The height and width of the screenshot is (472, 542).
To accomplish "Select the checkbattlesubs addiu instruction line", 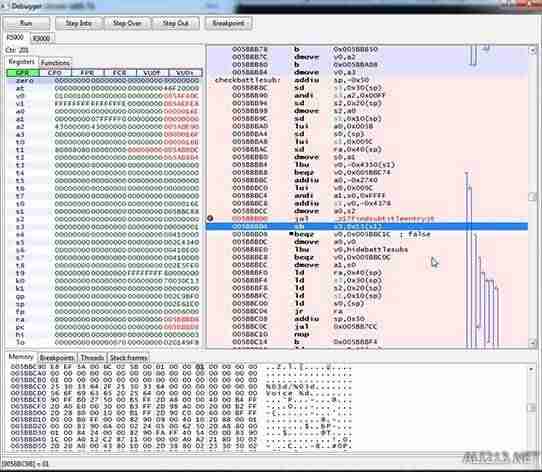I will [367, 80].
